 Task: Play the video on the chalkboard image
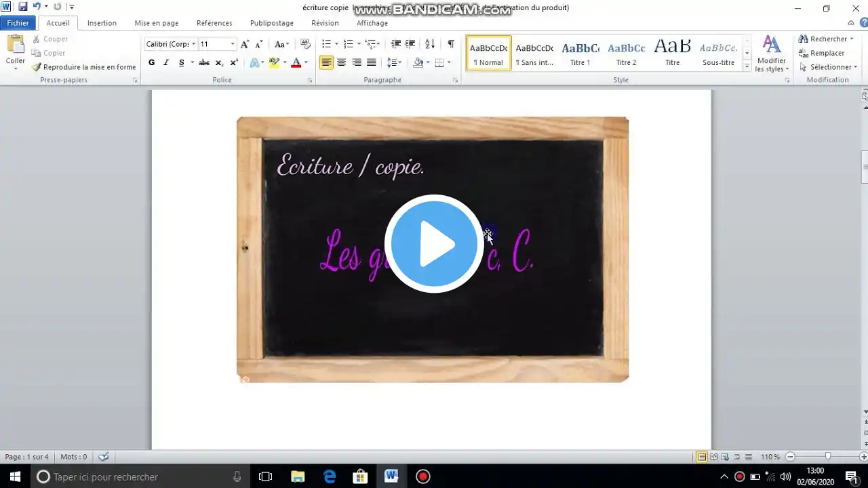click(433, 243)
